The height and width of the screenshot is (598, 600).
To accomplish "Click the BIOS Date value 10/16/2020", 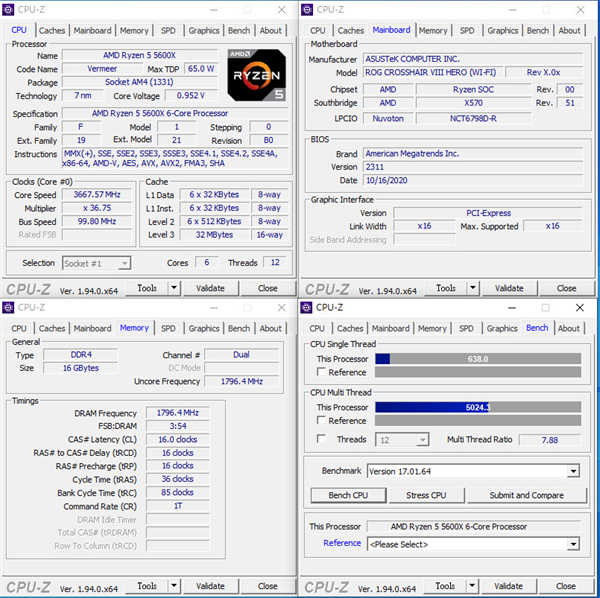I will [472, 180].
